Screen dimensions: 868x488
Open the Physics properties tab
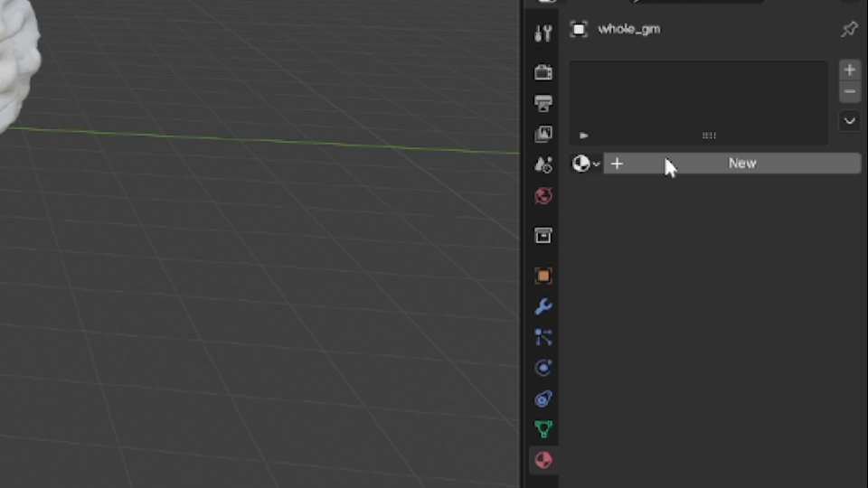(x=543, y=368)
